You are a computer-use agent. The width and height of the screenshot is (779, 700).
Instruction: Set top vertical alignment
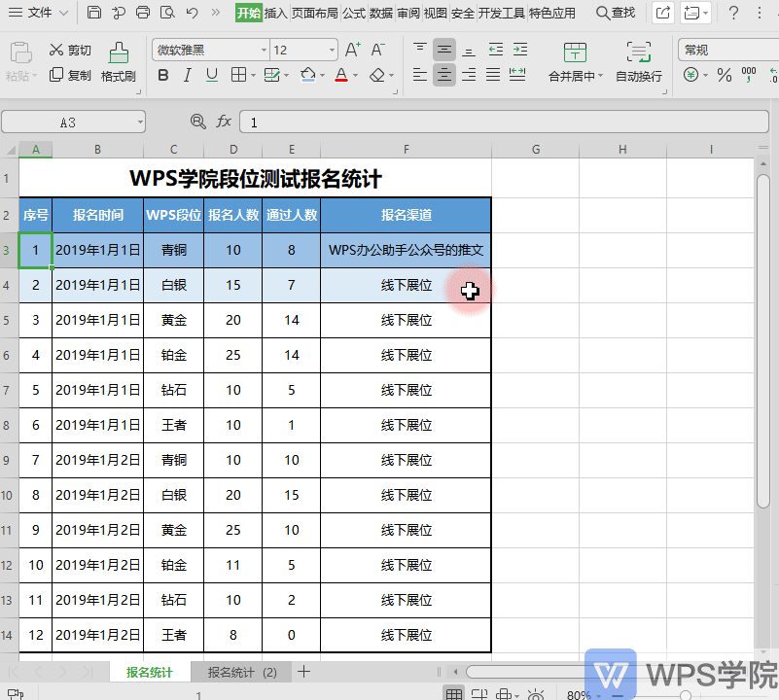pyautogui.click(x=420, y=50)
